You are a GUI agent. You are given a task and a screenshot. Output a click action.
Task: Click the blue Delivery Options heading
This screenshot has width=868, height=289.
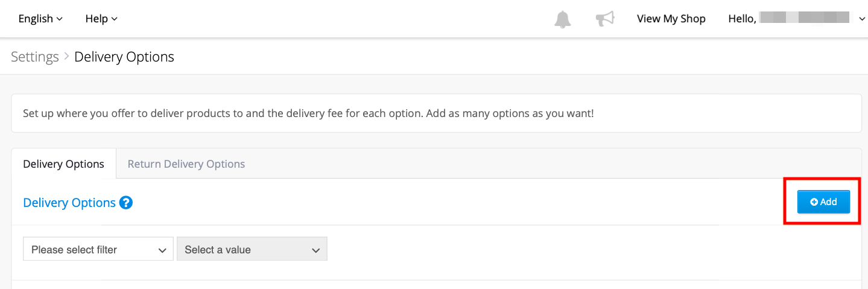(69, 203)
